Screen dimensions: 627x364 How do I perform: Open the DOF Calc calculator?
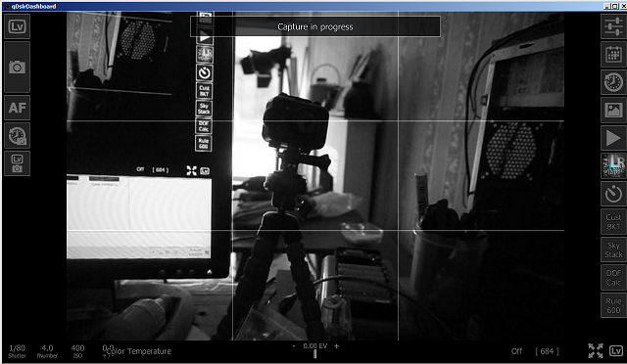click(x=613, y=277)
